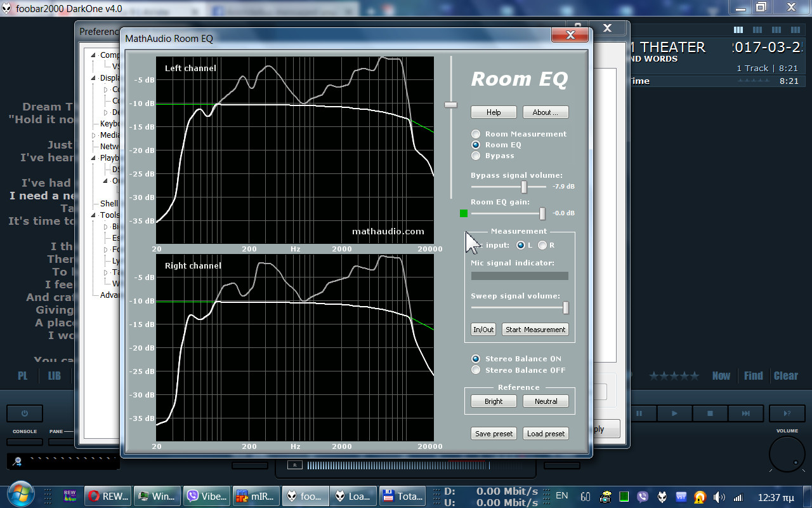Image resolution: width=812 pixels, height=508 pixels.
Task: Click the REW icon next to Start button
Action: click(x=70, y=496)
